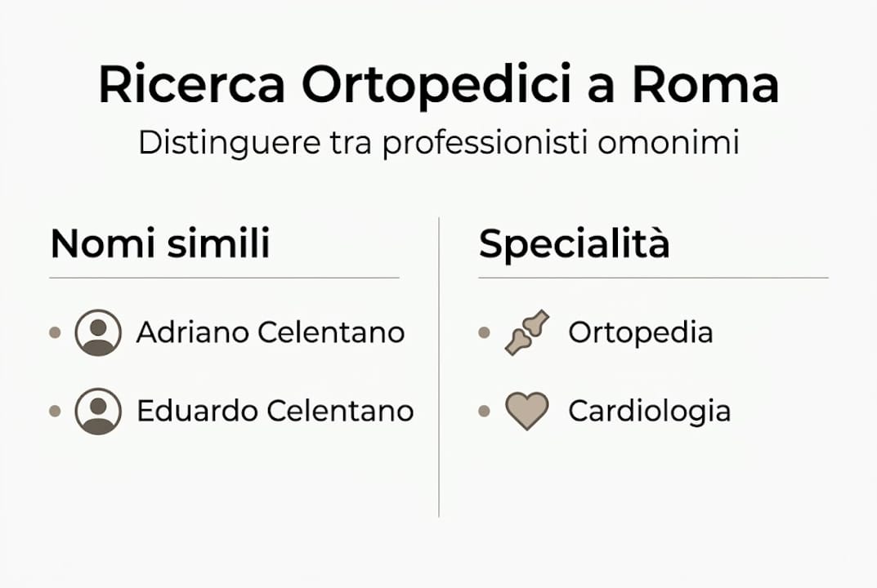The height and width of the screenshot is (588, 877).
Task: Choose the Cardiologia specialty label
Action: tap(649, 411)
